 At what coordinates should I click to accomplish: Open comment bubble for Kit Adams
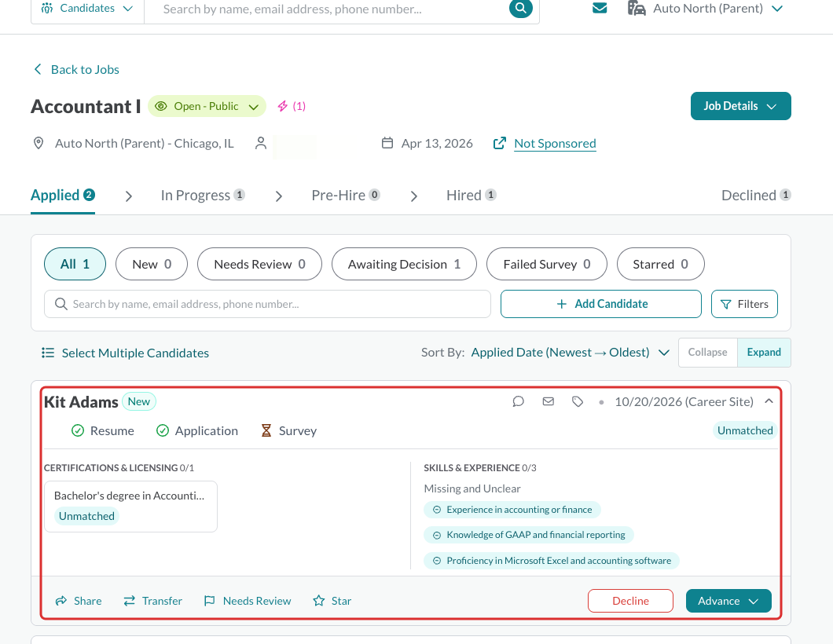click(x=519, y=401)
